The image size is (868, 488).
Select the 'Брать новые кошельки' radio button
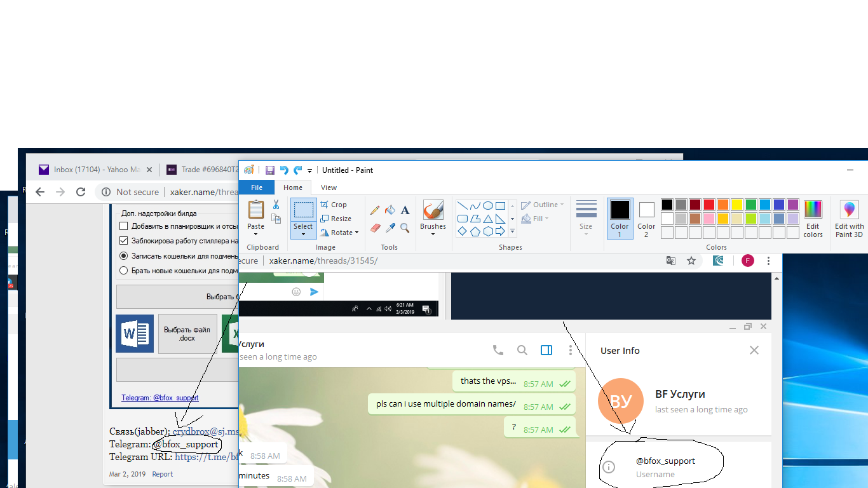pyautogui.click(x=124, y=270)
